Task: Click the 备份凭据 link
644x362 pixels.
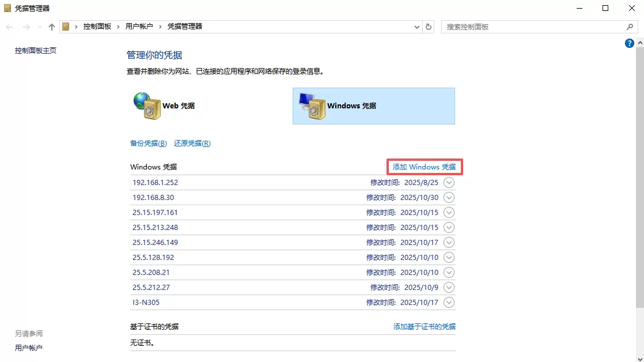Action: [148, 144]
